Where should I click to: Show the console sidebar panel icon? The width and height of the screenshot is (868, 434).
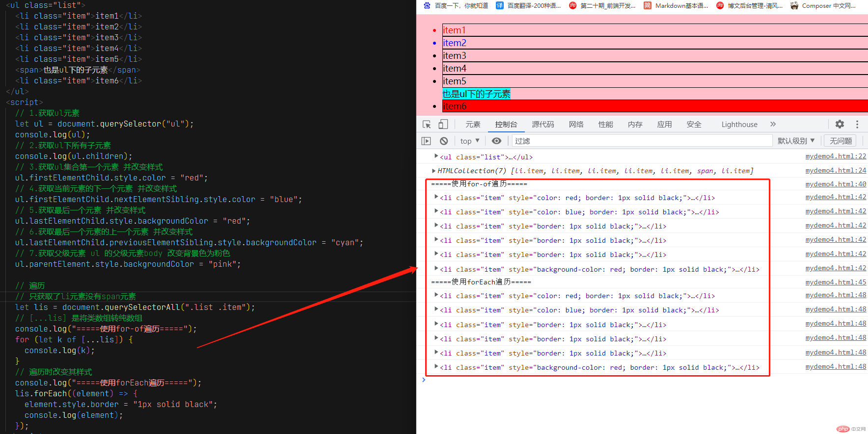[426, 141]
